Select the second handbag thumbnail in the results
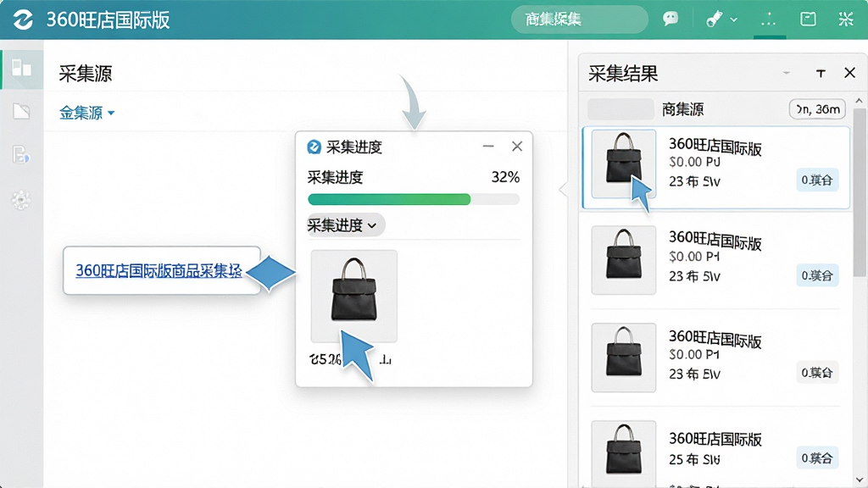The width and height of the screenshot is (868, 488). point(623,260)
